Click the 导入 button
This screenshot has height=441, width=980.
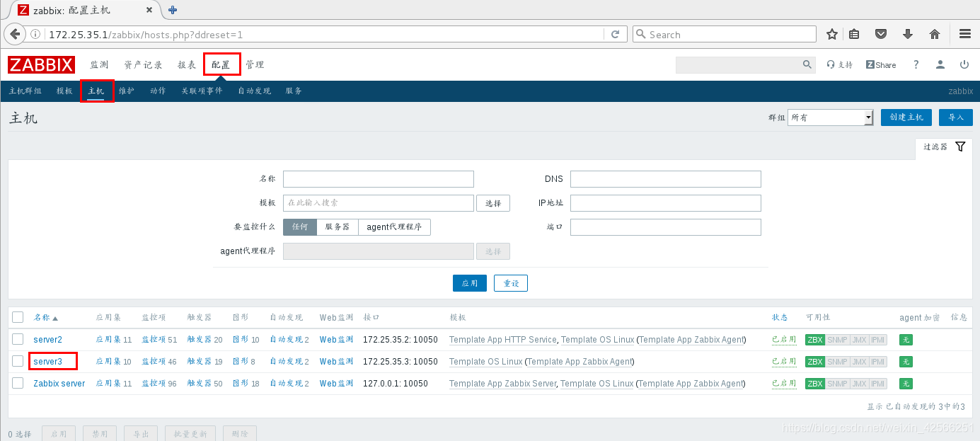(x=956, y=118)
